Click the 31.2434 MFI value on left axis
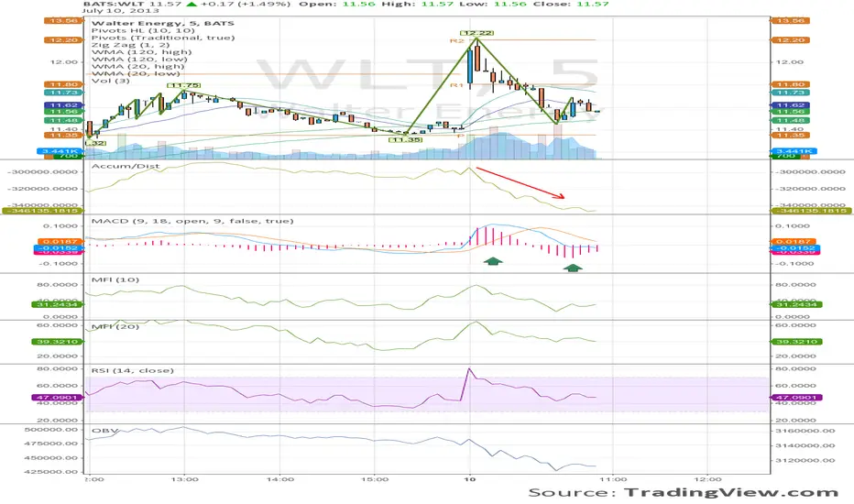The image size is (854, 504). pos(57,304)
